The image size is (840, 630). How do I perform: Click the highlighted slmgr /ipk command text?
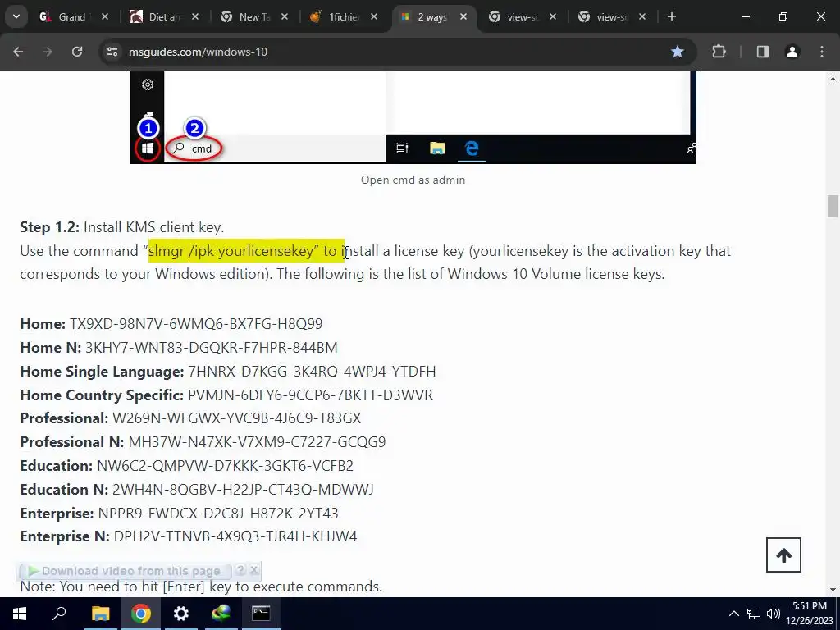(x=246, y=251)
